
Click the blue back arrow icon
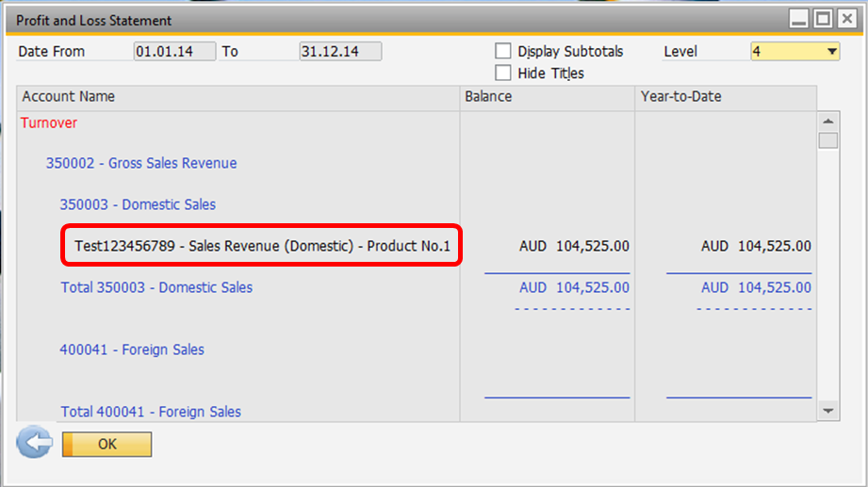pos(34,442)
